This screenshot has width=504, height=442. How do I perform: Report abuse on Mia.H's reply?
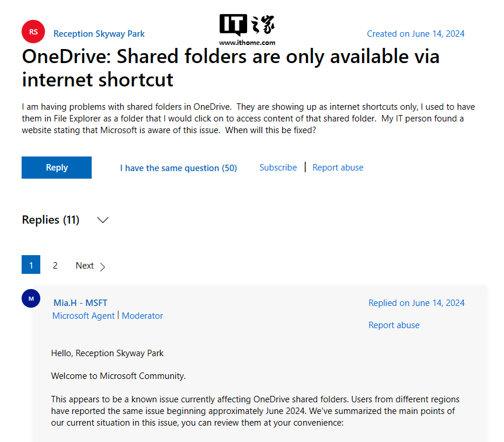pos(394,325)
